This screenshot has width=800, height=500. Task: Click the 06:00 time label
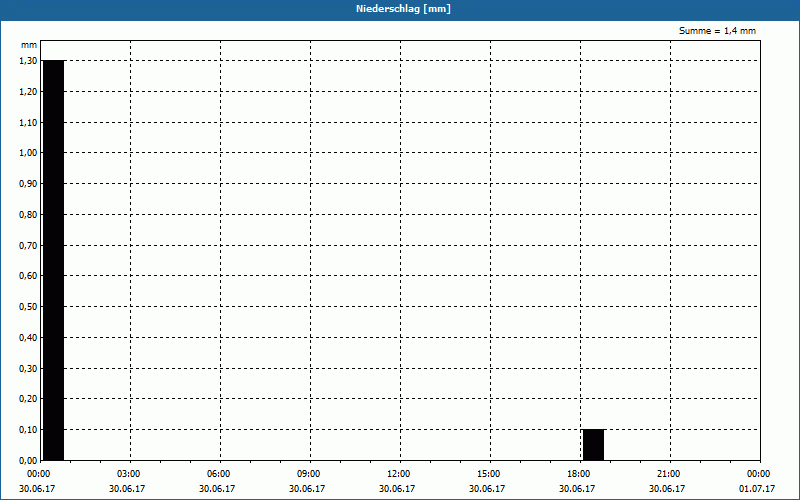pos(218,474)
